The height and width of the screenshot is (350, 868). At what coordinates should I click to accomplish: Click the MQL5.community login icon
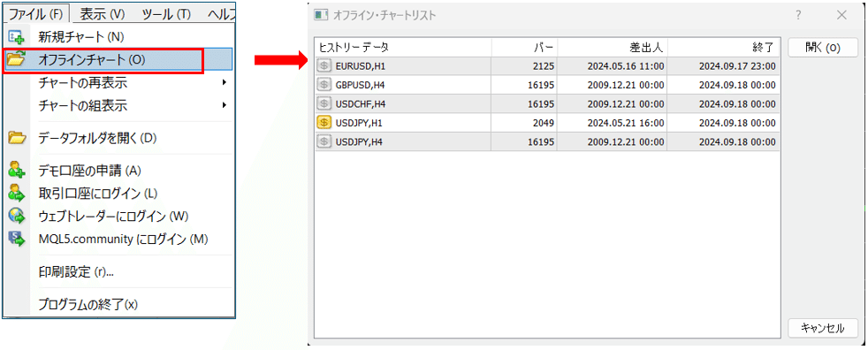coord(17,240)
